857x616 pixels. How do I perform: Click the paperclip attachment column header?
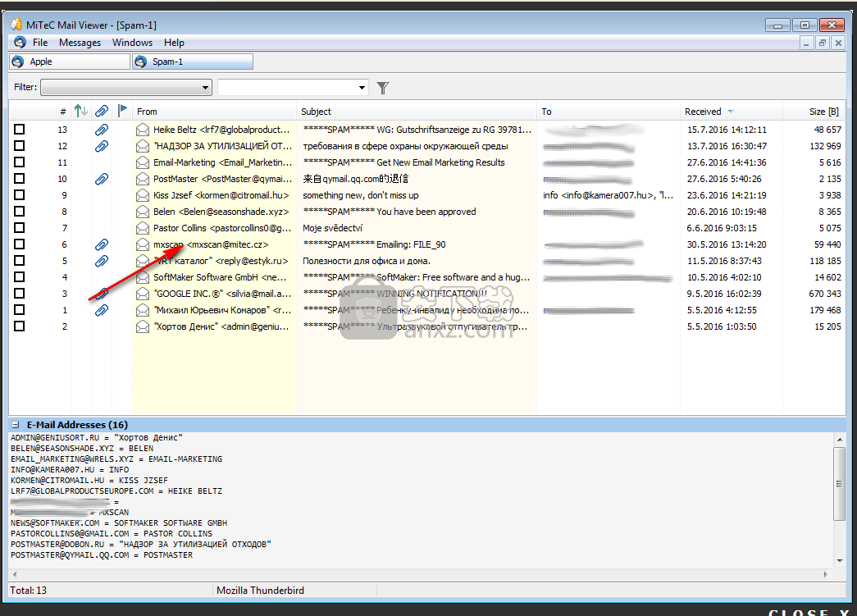pos(102,111)
